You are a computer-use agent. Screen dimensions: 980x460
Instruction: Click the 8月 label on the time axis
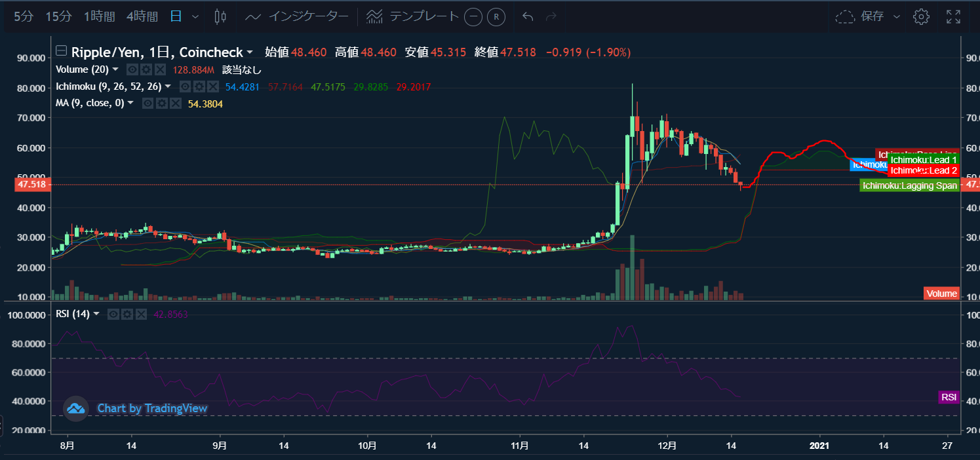[x=67, y=445]
